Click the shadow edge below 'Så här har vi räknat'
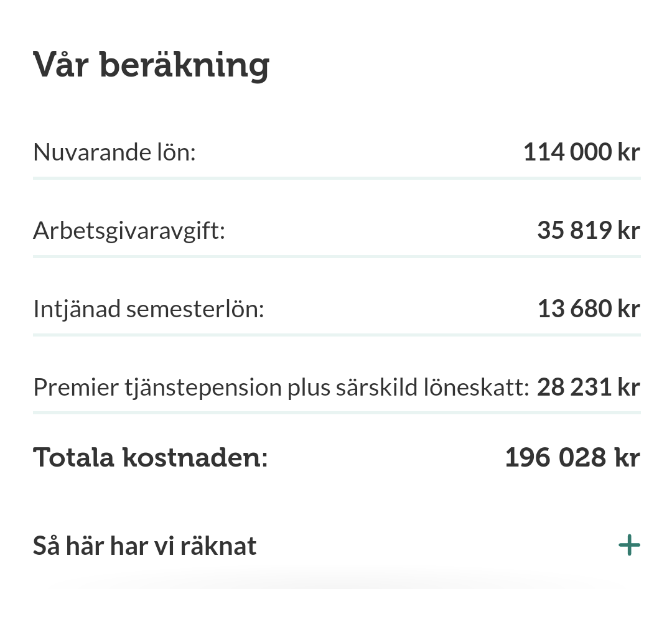672x632 pixels. coord(336,583)
